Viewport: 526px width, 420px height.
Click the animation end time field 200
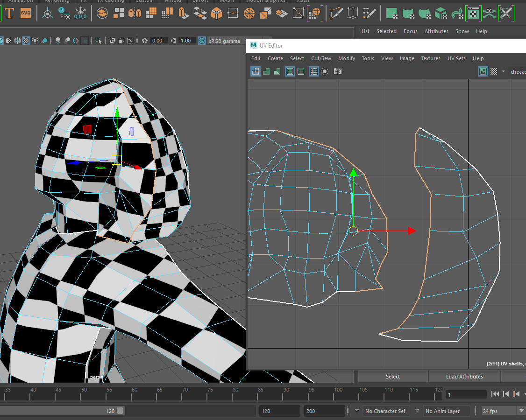(324, 411)
